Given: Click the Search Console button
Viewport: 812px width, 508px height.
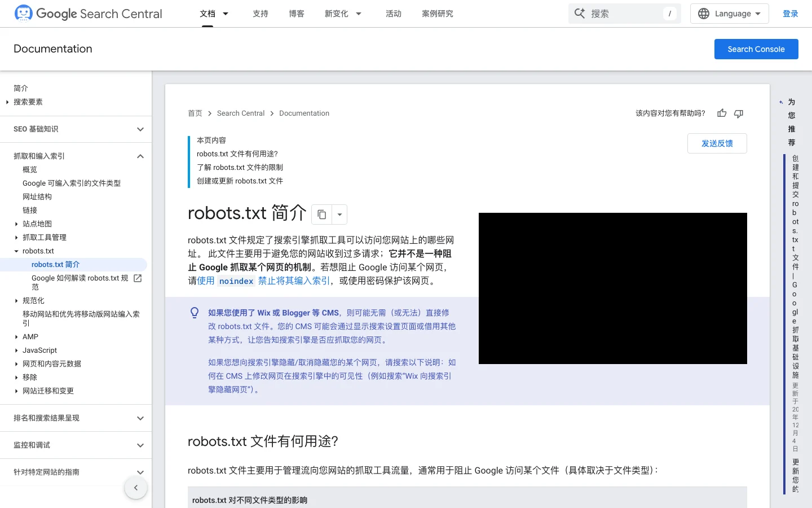Looking at the screenshot, I should tap(756, 49).
